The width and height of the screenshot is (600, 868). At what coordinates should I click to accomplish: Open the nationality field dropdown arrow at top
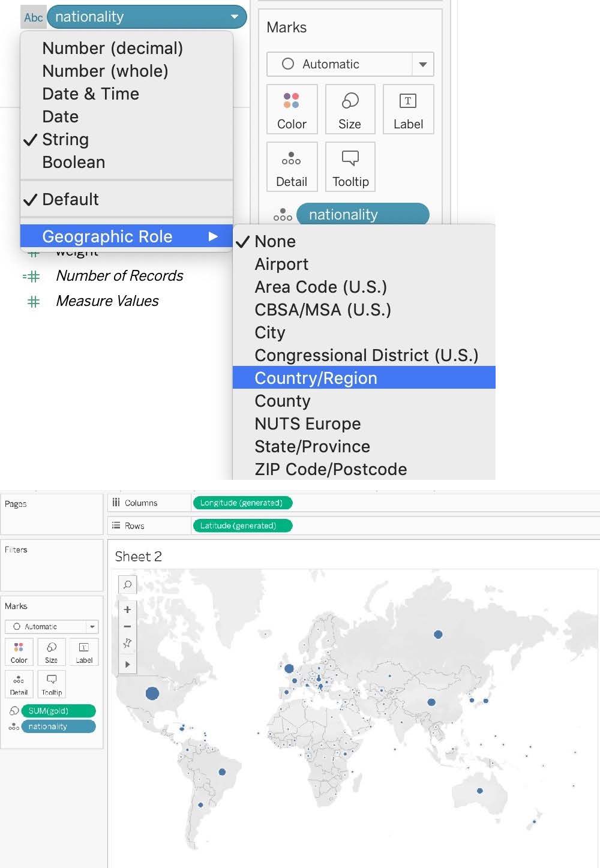[235, 17]
